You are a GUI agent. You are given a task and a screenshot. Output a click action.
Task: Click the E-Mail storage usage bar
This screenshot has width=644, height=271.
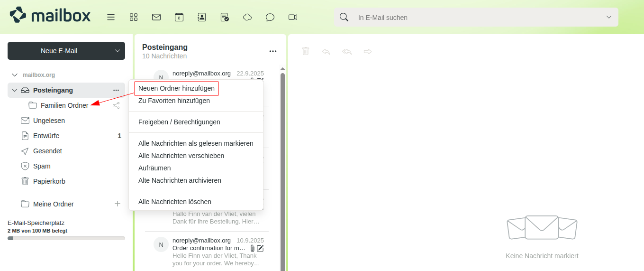(66, 238)
